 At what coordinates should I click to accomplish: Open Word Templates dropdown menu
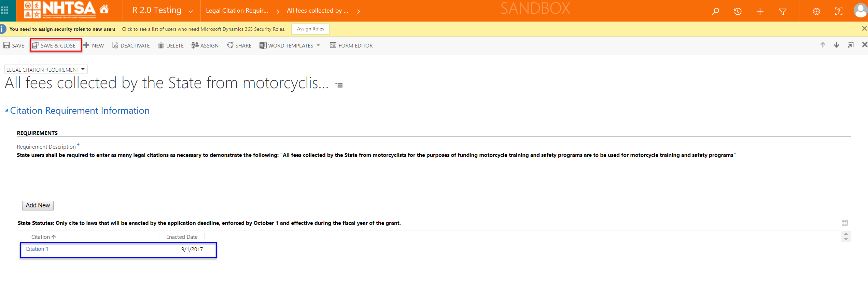318,45
